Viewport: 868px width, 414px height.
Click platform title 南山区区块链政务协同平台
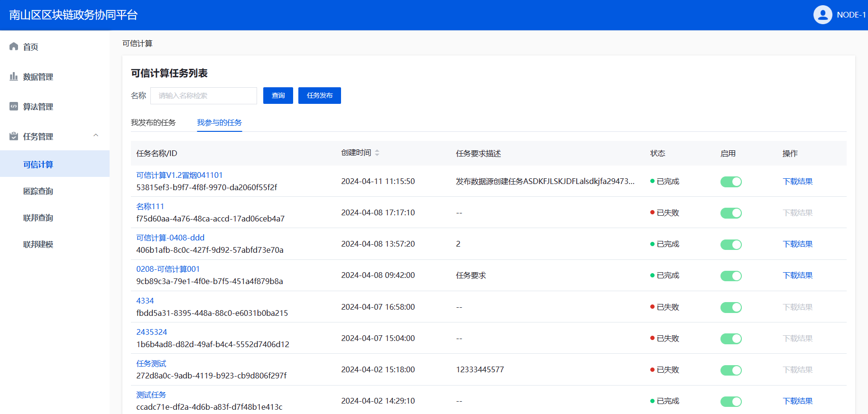(x=74, y=15)
